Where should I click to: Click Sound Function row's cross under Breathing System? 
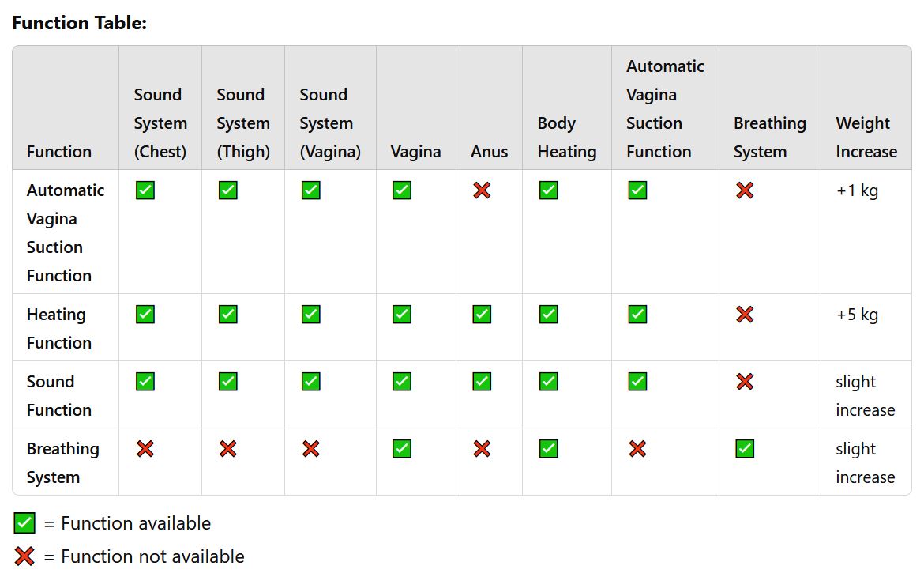745,382
